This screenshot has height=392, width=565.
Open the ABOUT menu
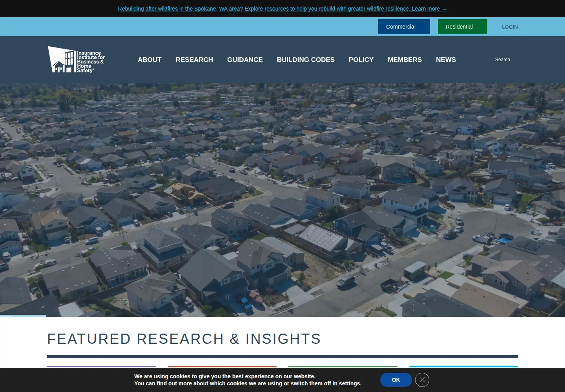(149, 60)
